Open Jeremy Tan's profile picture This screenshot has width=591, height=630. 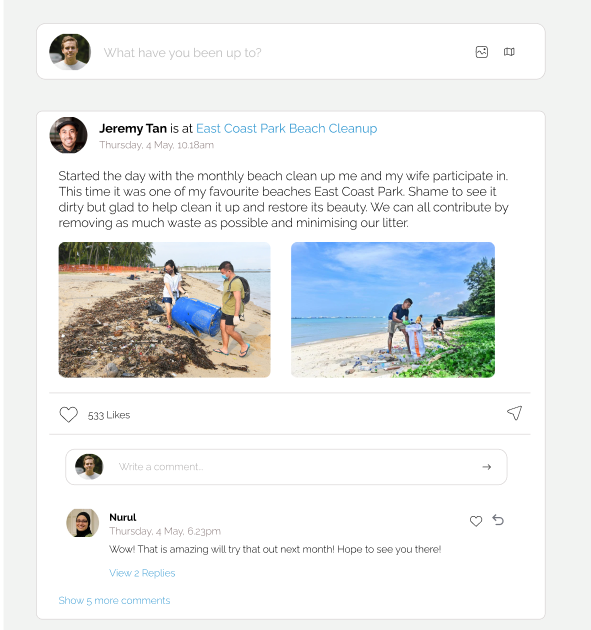coord(68,135)
